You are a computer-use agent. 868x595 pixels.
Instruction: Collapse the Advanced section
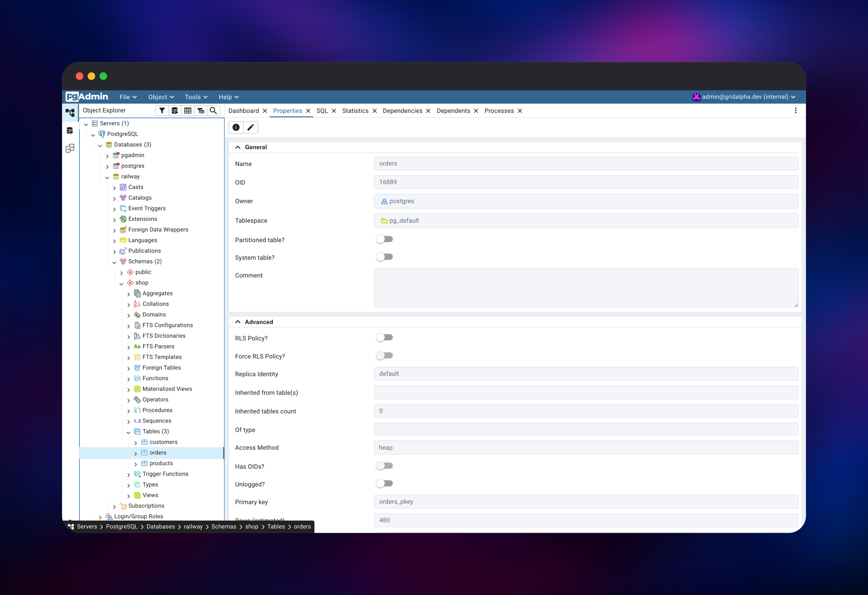(x=238, y=322)
